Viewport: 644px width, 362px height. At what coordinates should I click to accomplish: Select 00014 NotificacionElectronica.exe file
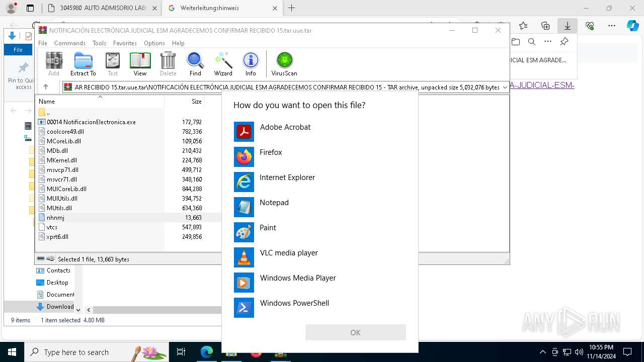click(91, 122)
